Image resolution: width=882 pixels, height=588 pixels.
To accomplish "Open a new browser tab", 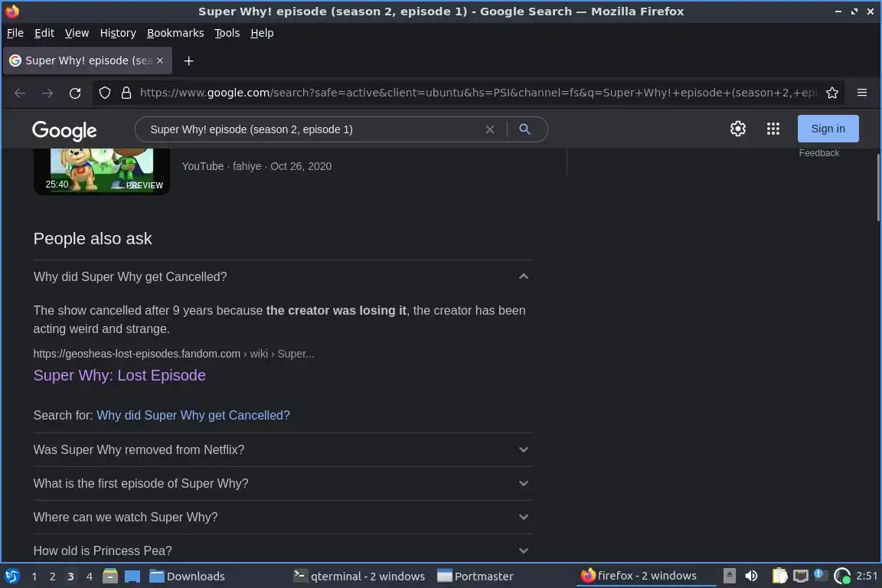I will pos(188,60).
